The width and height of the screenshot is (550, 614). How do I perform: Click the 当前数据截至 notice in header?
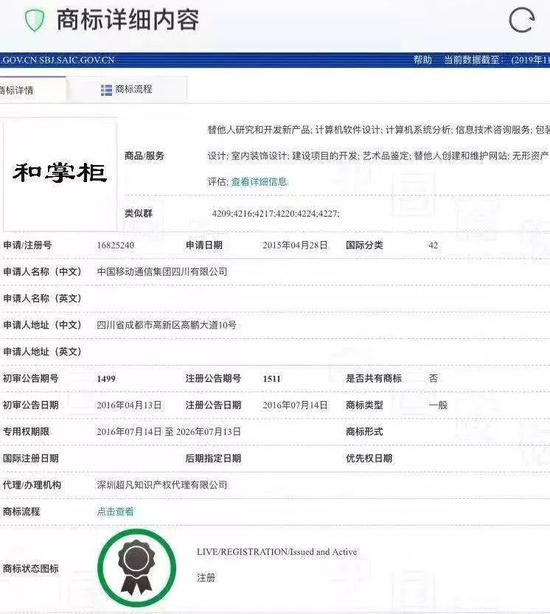tap(497, 60)
